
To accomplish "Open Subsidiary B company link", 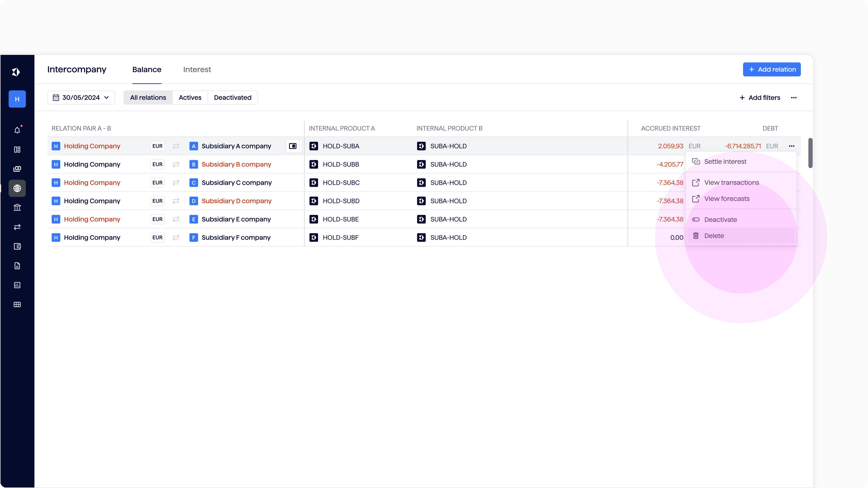I will (x=236, y=164).
